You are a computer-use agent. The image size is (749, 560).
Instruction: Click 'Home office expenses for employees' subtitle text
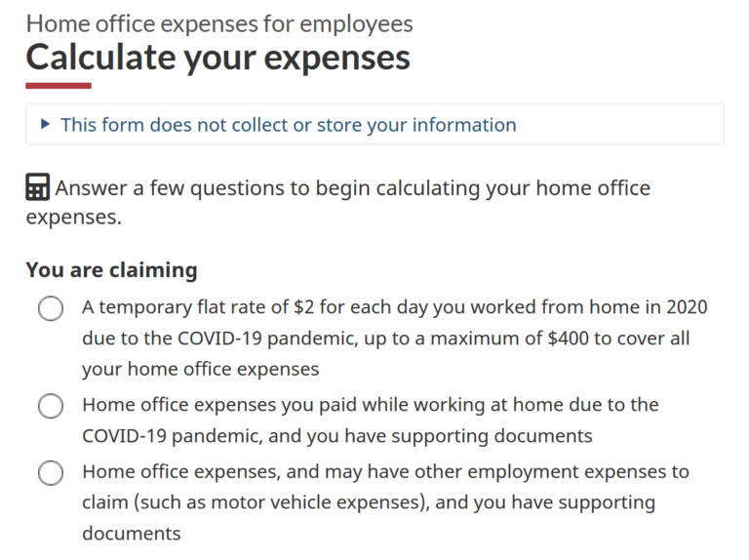[219, 23]
